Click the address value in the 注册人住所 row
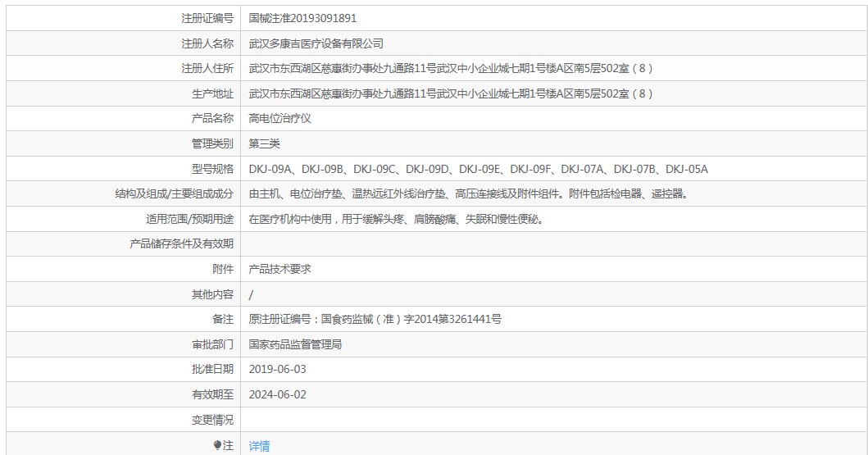Screen dimensions: 868x455 [451, 69]
